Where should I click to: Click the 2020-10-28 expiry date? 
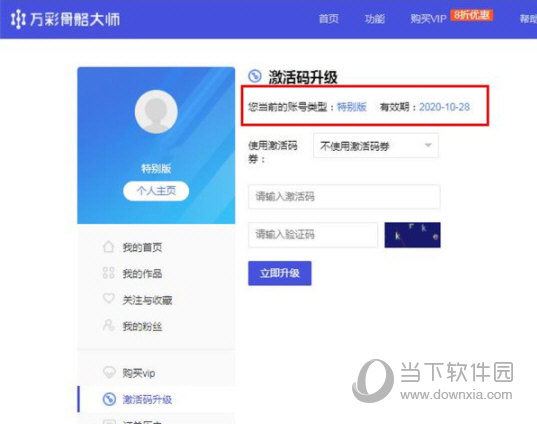point(445,107)
